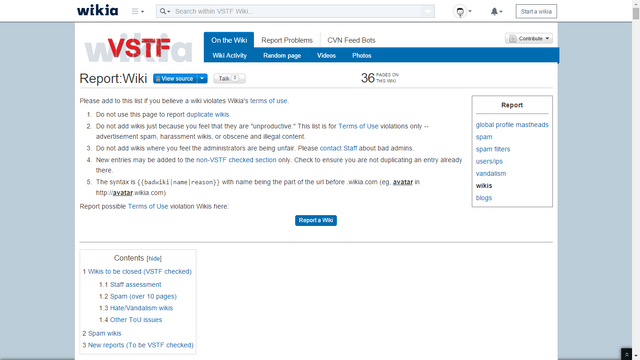Open the hamburger hub menu
640x360 pixels.
138,11
